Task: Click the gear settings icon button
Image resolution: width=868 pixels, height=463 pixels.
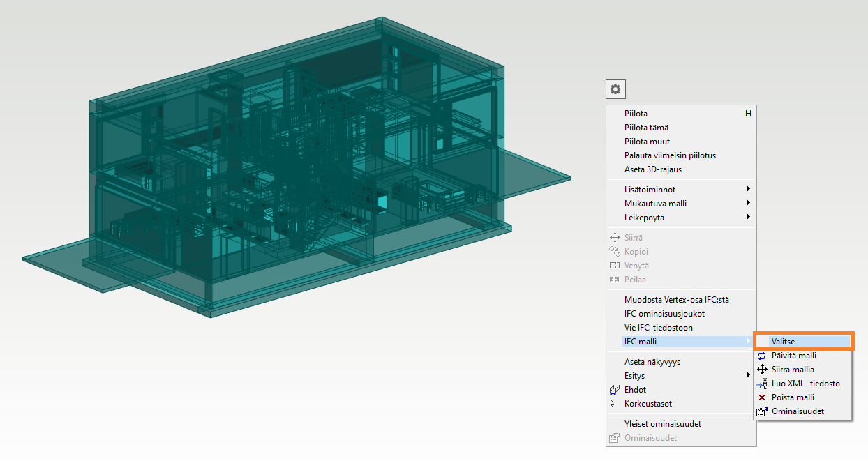Action: point(615,89)
